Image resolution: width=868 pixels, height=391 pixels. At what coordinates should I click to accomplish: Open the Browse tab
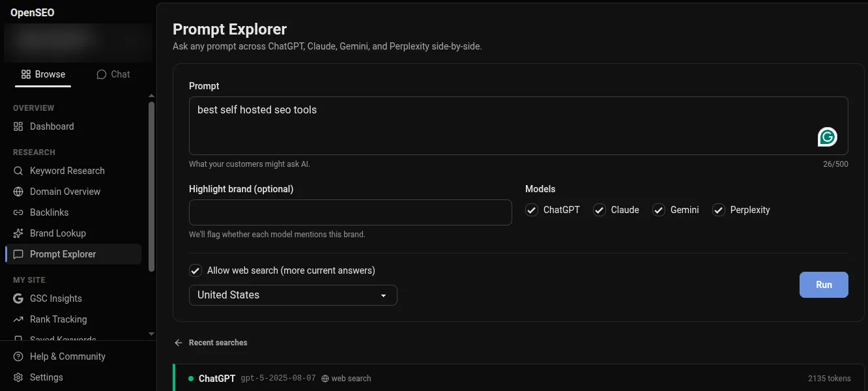43,74
